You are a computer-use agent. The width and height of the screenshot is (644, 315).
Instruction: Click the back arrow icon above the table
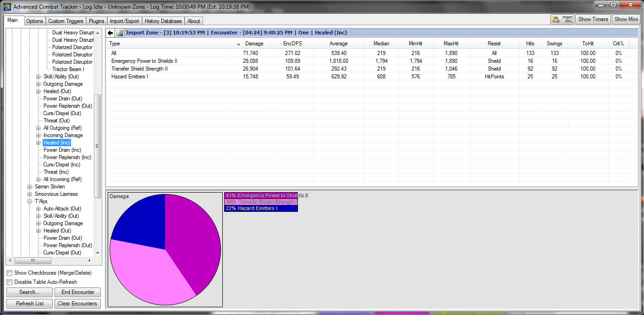point(110,33)
